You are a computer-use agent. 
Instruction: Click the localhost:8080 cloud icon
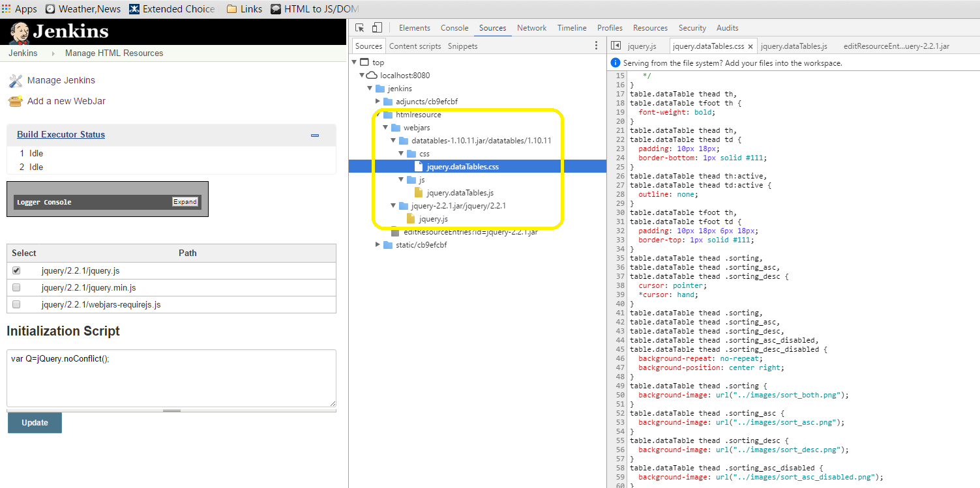[x=372, y=76]
